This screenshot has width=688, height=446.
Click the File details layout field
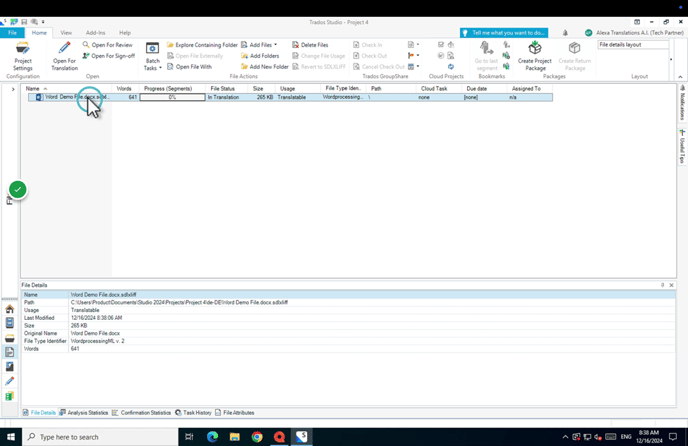pyautogui.click(x=633, y=45)
